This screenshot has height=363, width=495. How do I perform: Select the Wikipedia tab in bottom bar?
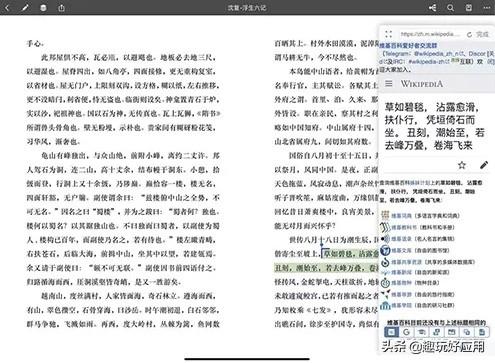coord(391,332)
